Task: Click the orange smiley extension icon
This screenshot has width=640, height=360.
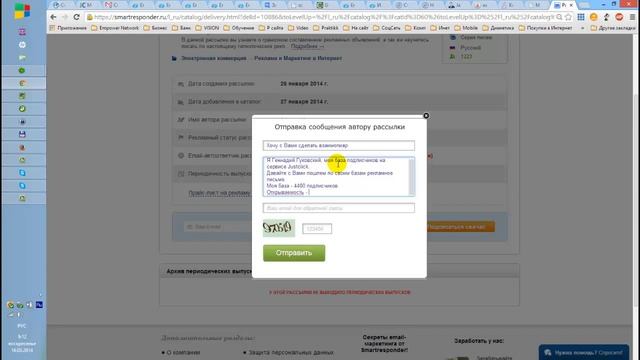Action: [594, 17]
